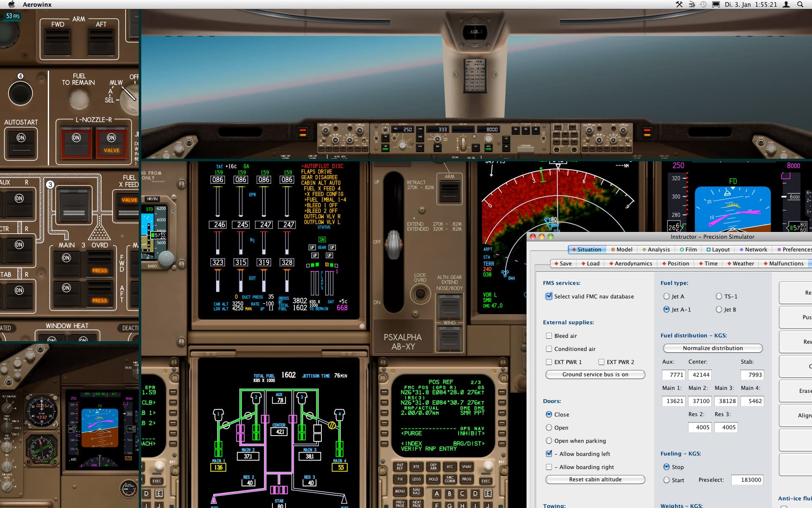Check the EXT PWR 1 checkbox
This screenshot has height=508, width=812.
[x=549, y=362]
